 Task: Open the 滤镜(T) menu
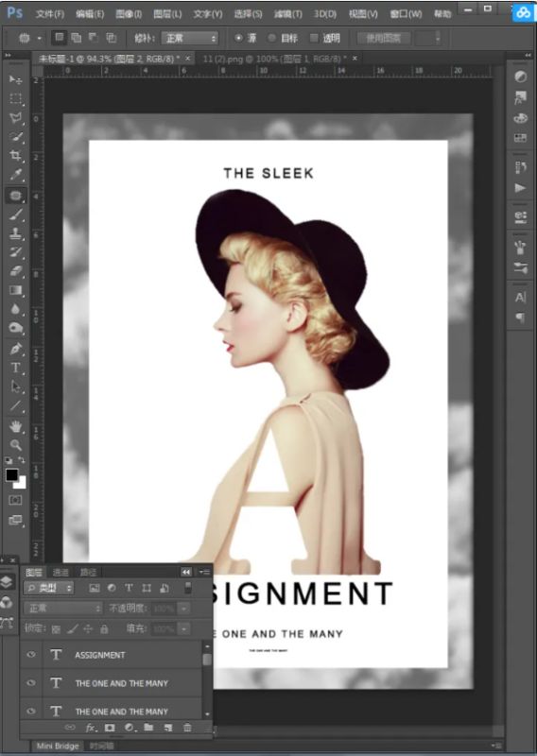click(x=288, y=14)
